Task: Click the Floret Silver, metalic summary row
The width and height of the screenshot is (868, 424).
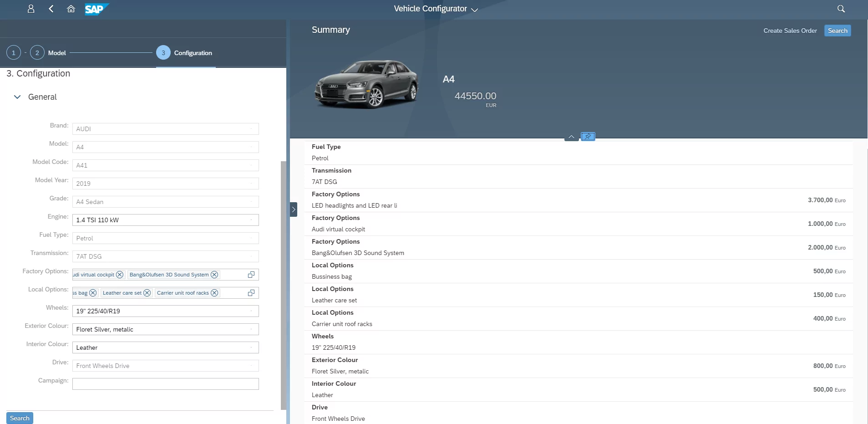Action: click(579, 366)
